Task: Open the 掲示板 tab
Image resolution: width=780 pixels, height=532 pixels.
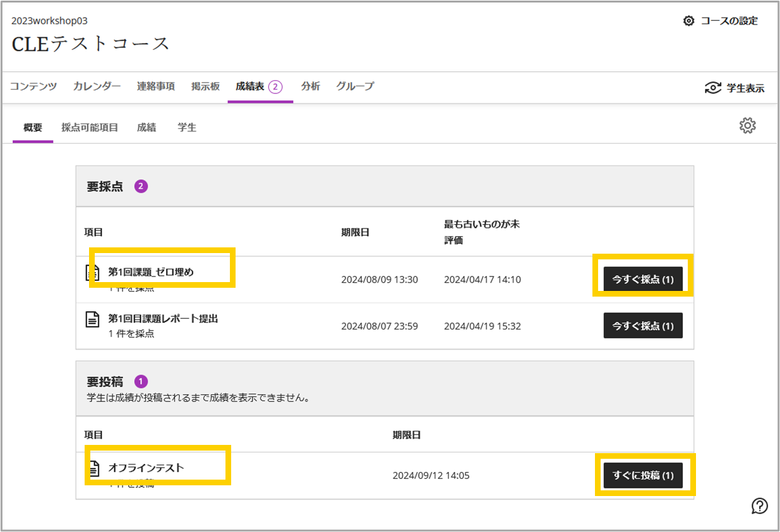Action: (205, 86)
